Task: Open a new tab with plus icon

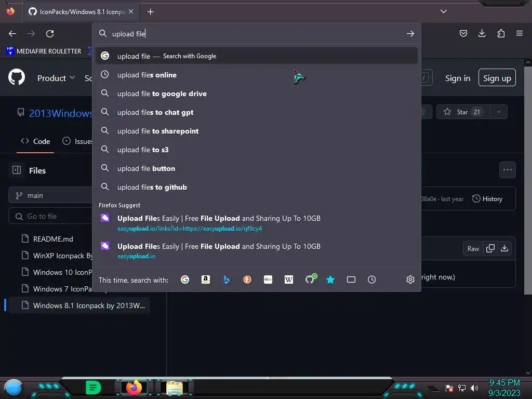Action: click(x=150, y=12)
